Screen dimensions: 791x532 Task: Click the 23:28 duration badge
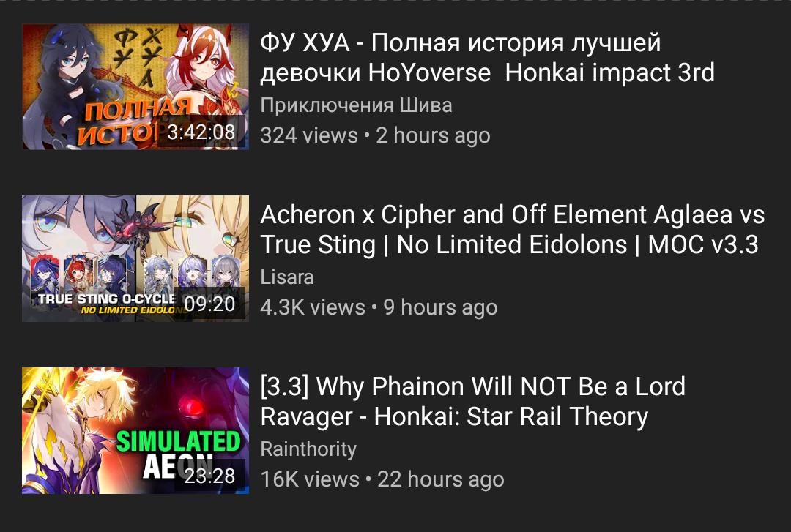210,476
